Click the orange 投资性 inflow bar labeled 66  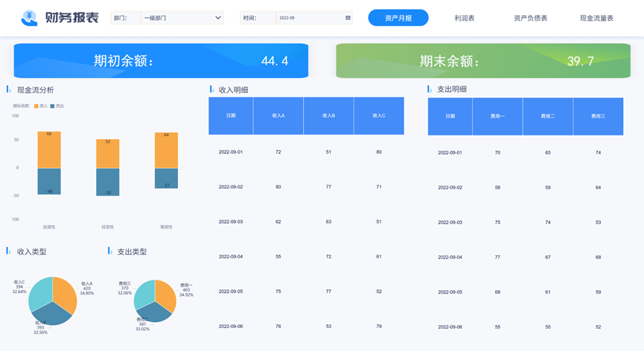point(49,150)
